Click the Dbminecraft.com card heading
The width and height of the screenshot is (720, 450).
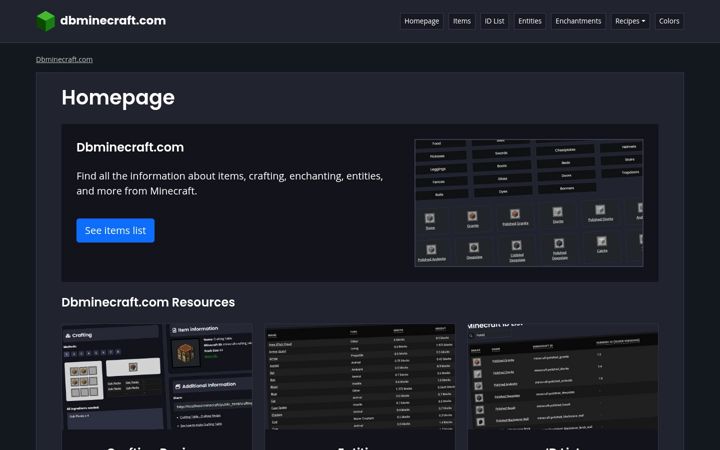[x=130, y=147]
